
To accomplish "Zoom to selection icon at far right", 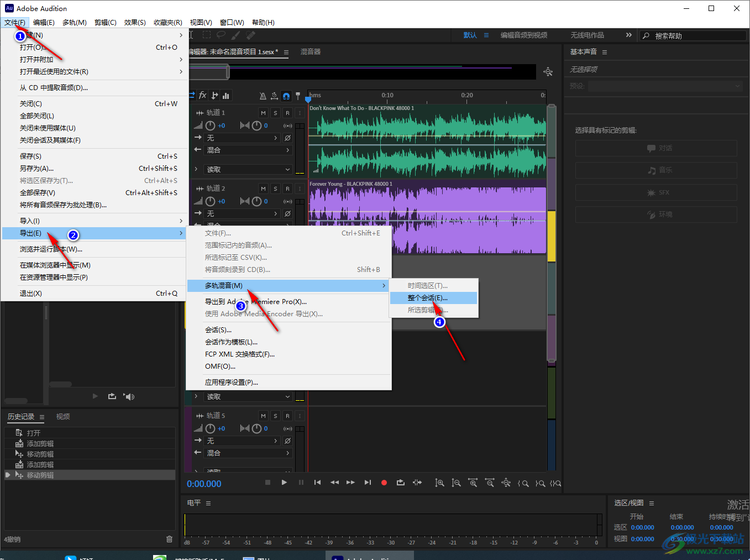I will click(555, 483).
